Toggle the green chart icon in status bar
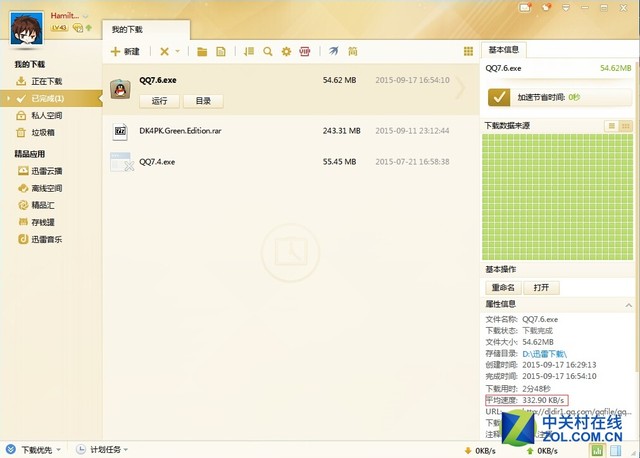This screenshot has height=458, width=640. coord(598,451)
